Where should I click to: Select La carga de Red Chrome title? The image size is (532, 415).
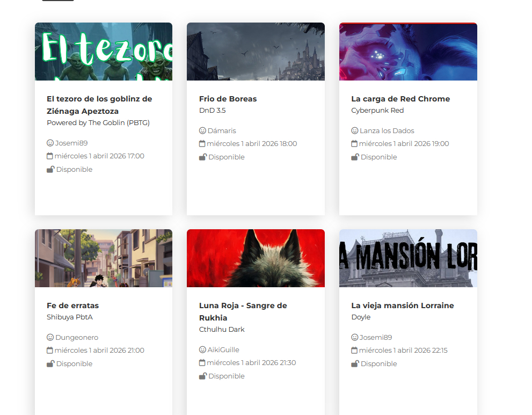[x=400, y=99]
